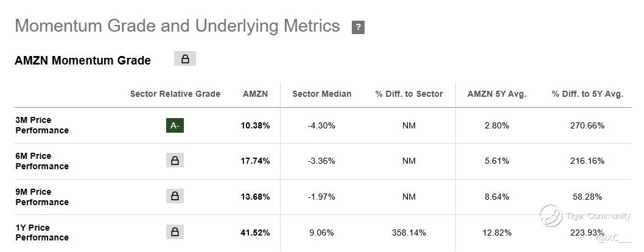644x252 pixels.
Task: Open the 9M Price Performance row label
Action: click(42, 197)
